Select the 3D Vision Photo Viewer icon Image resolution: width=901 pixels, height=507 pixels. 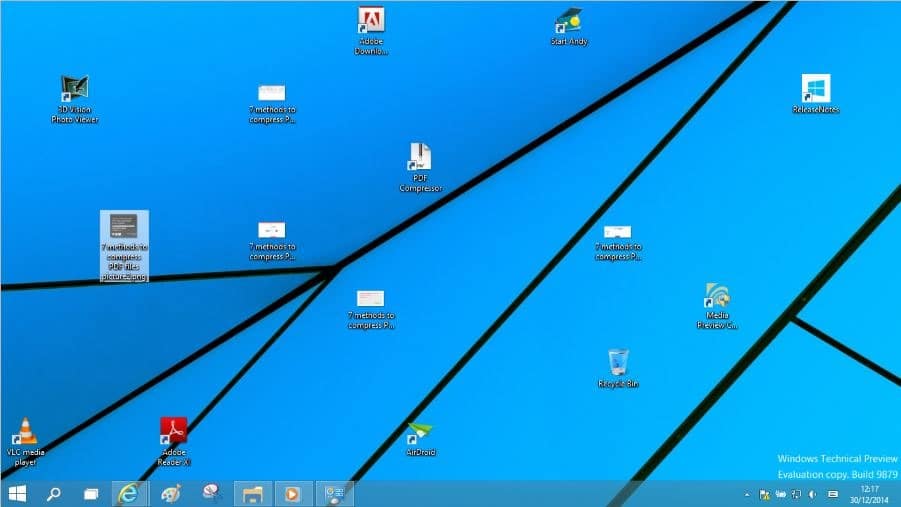pos(75,99)
